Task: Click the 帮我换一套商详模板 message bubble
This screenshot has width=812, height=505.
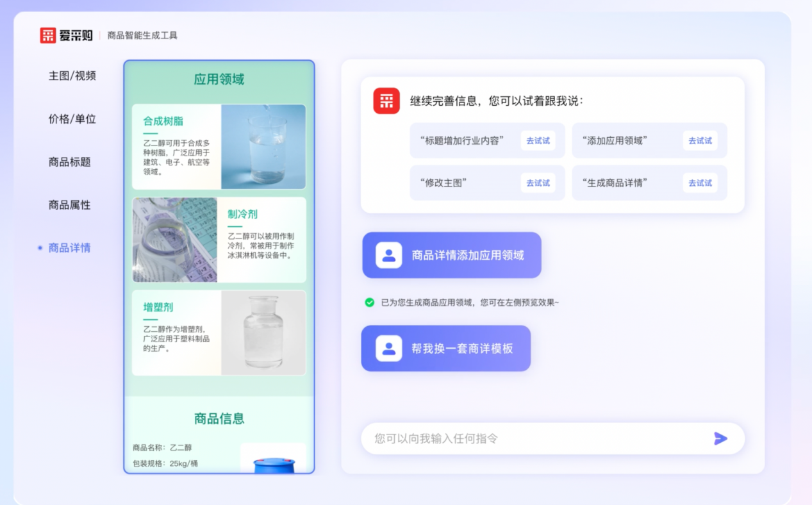Action: [x=446, y=349]
